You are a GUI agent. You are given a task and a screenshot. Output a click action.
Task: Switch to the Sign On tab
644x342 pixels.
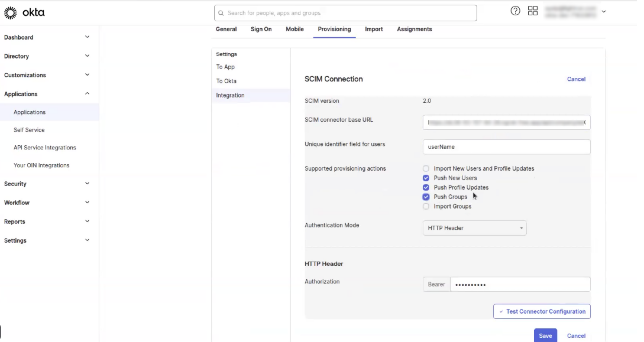click(261, 29)
